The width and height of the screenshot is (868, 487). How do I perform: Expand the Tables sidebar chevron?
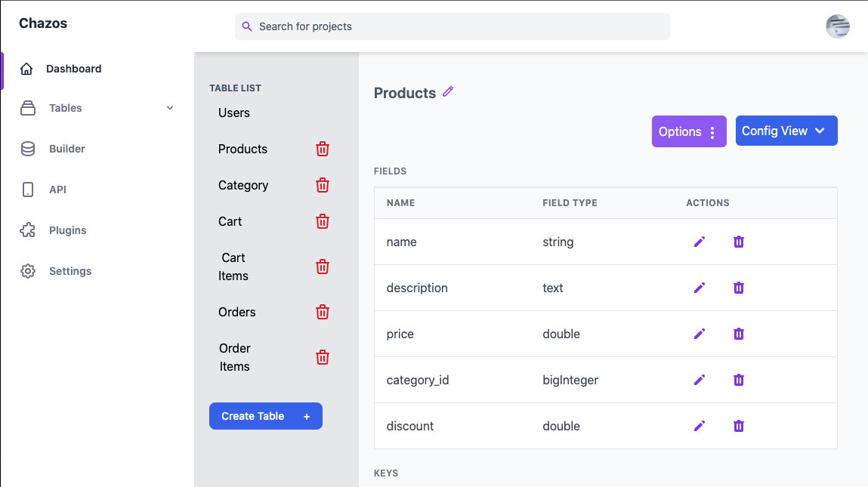(170, 108)
